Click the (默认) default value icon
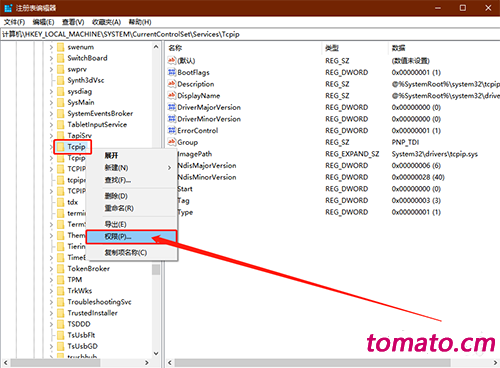The image size is (500, 368). click(171, 60)
